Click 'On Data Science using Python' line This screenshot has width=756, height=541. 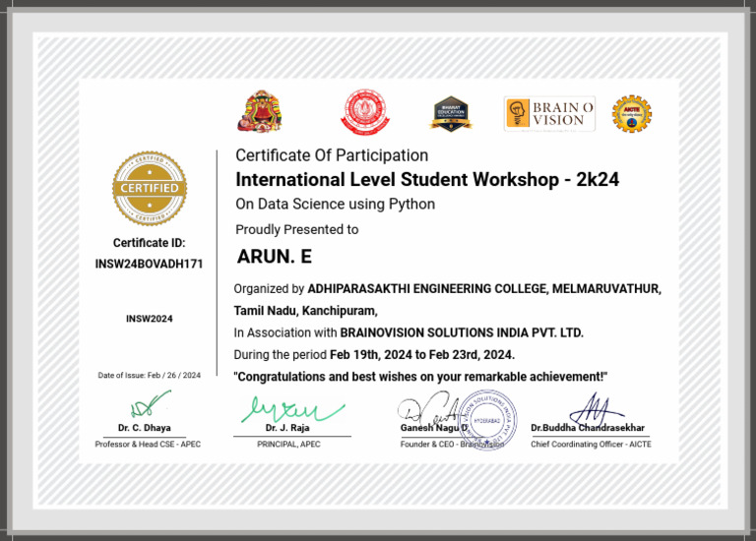tap(335, 205)
